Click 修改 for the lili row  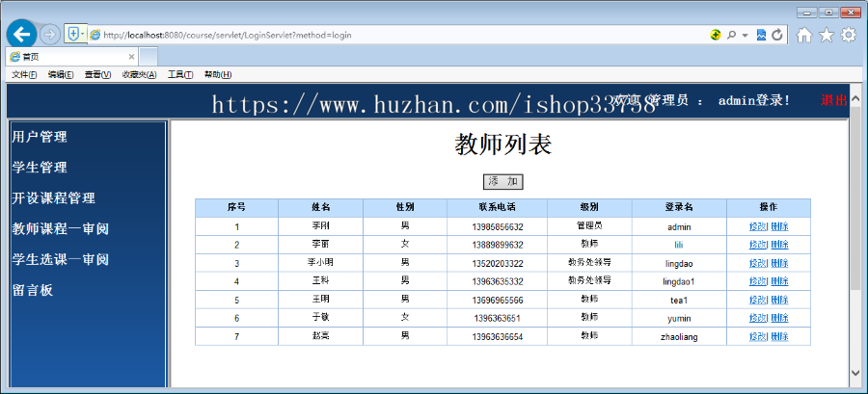758,245
